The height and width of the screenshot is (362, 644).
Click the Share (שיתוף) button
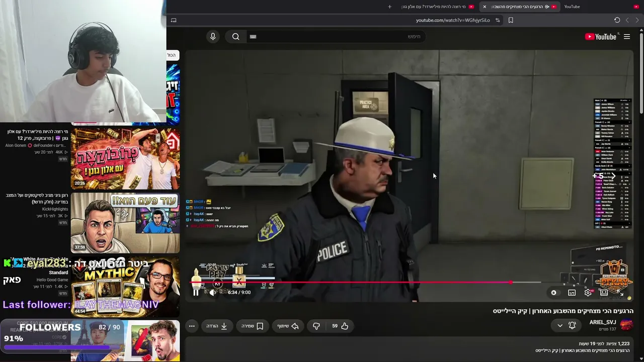(288, 326)
